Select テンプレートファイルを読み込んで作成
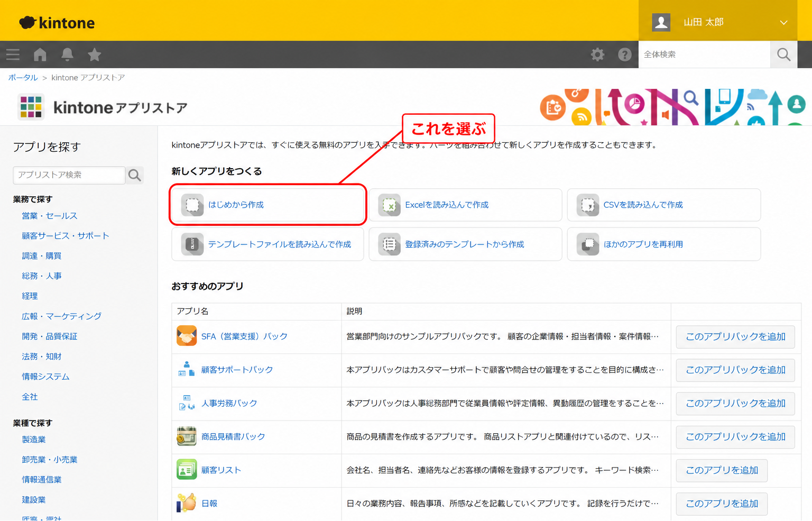Screen dimensions: 812x521 267,244
